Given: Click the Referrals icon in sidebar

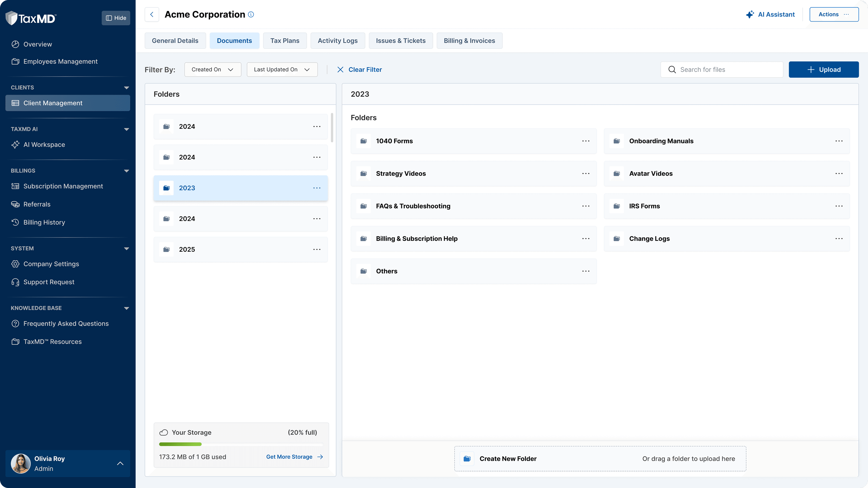Looking at the screenshot, I should tap(15, 204).
